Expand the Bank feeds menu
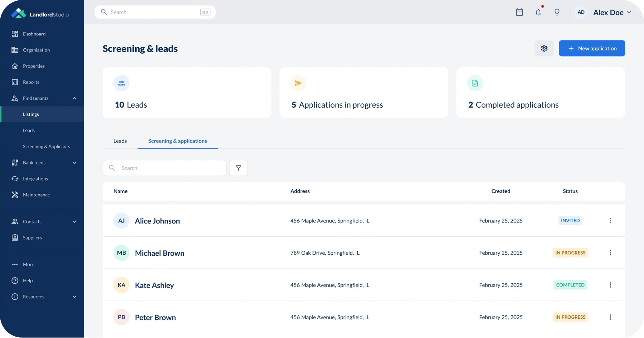 coord(74,163)
